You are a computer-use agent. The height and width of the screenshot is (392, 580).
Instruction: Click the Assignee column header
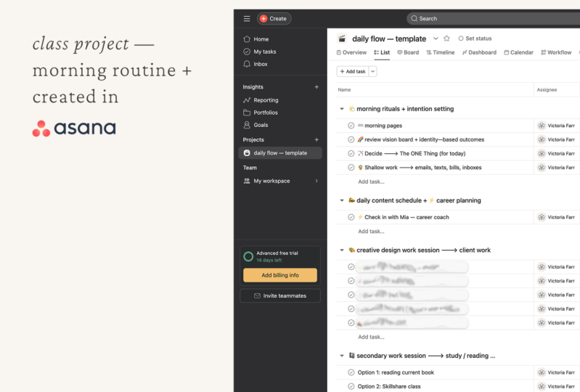pyautogui.click(x=547, y=90)
